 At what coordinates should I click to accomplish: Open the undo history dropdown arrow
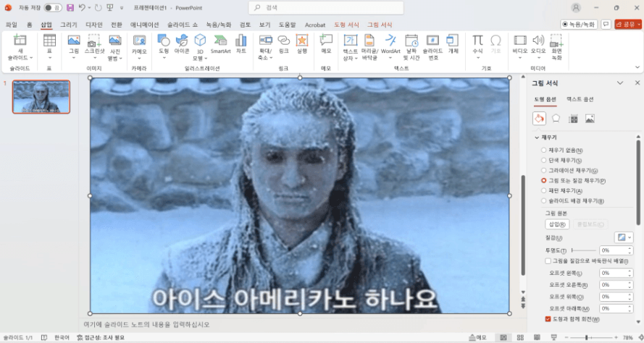point(90,8)
